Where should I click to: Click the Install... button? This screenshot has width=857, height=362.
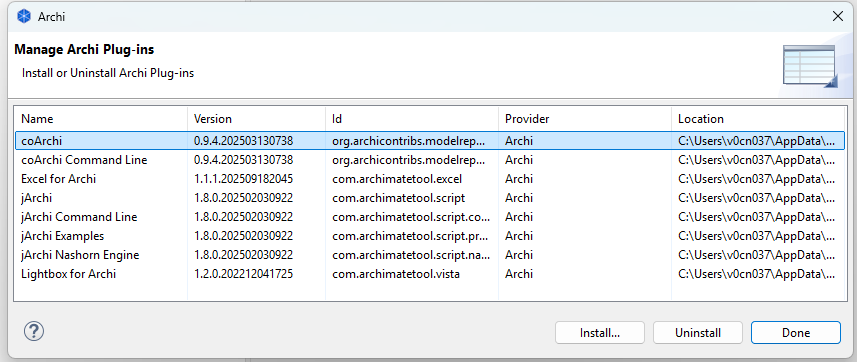pos(600,332)
